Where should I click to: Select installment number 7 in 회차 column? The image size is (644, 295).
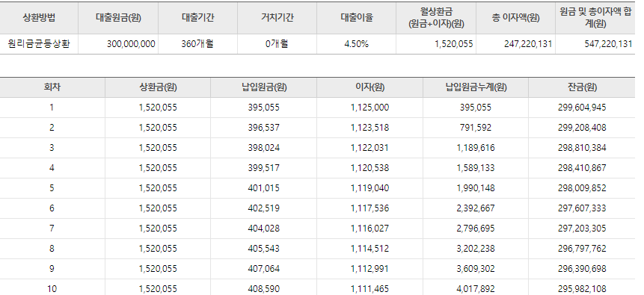click(52, 228)
